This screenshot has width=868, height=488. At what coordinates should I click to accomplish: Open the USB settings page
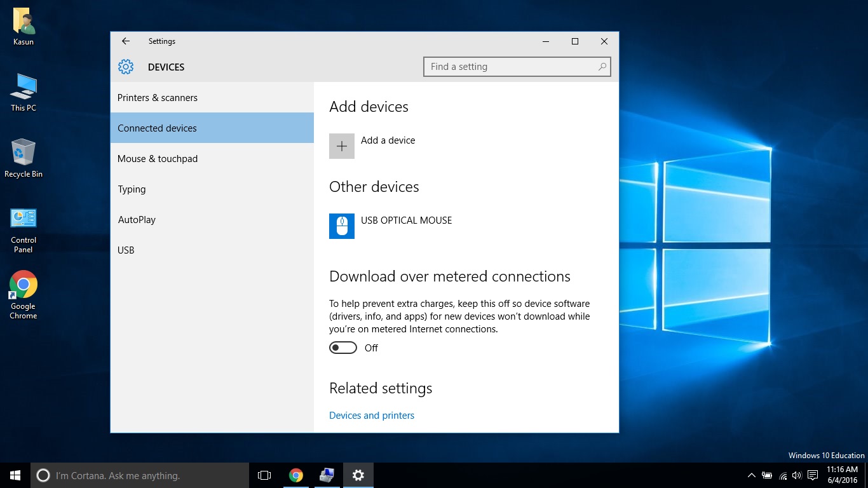126,250
